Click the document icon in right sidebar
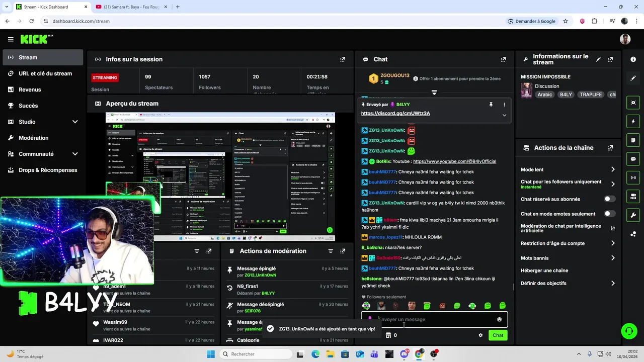 tap(633, 140)
